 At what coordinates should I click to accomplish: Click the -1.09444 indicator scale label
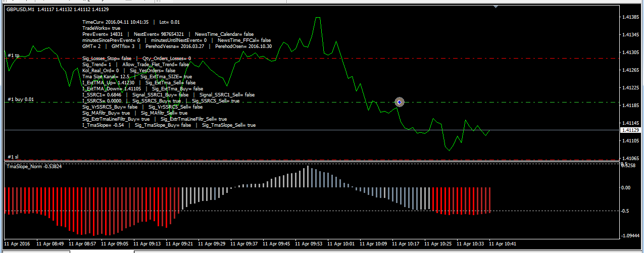pyautogui.click(x=629, y=236)
